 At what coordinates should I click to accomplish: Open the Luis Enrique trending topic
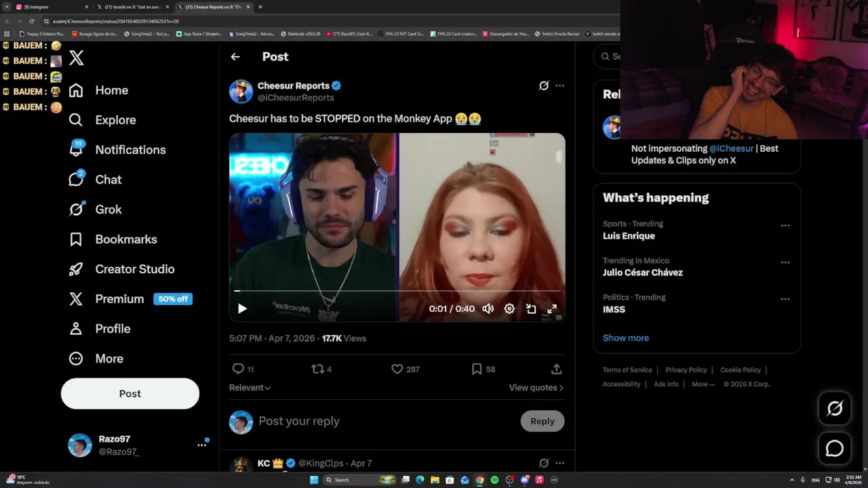pyautogui.click(x=629, y=237)
